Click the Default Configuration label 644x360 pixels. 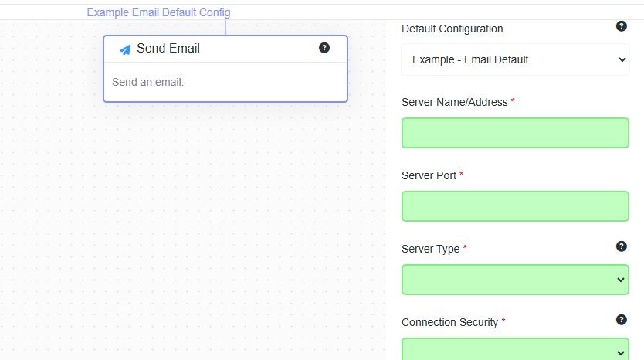452,29
